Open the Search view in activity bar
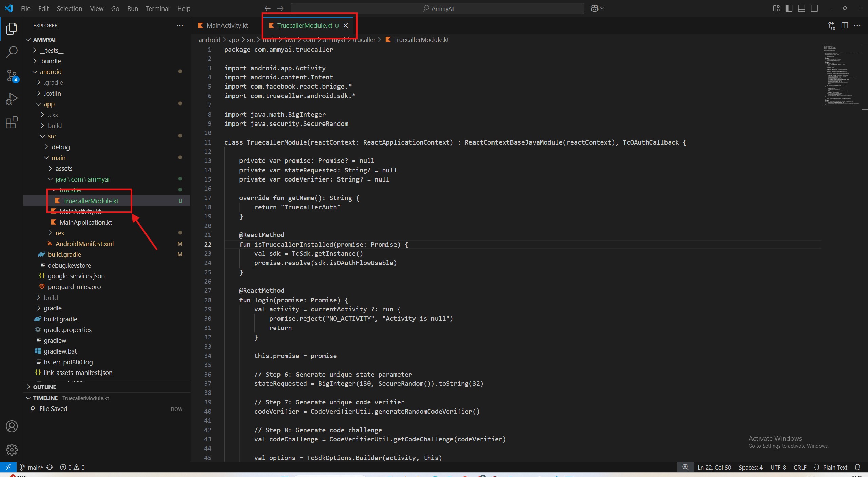This screenshot has height=477, width=868. pyautogui.click(x=12, y=52)
